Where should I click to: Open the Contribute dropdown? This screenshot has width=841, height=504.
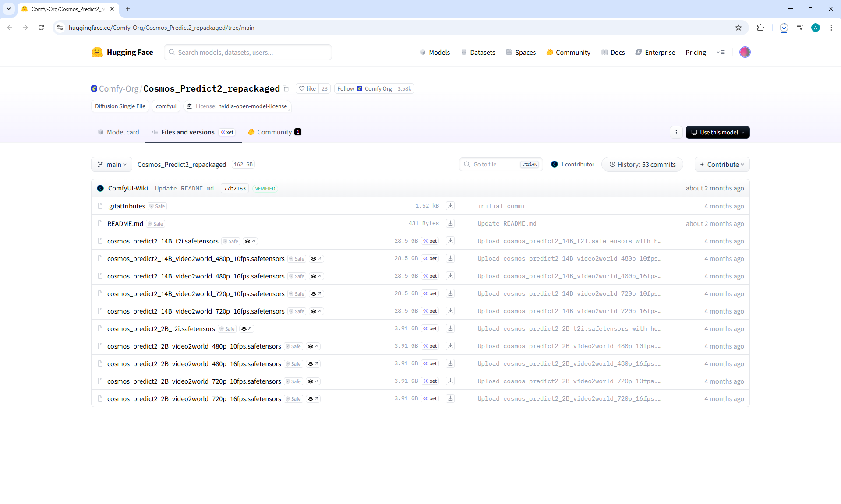[x=722, y=164]
